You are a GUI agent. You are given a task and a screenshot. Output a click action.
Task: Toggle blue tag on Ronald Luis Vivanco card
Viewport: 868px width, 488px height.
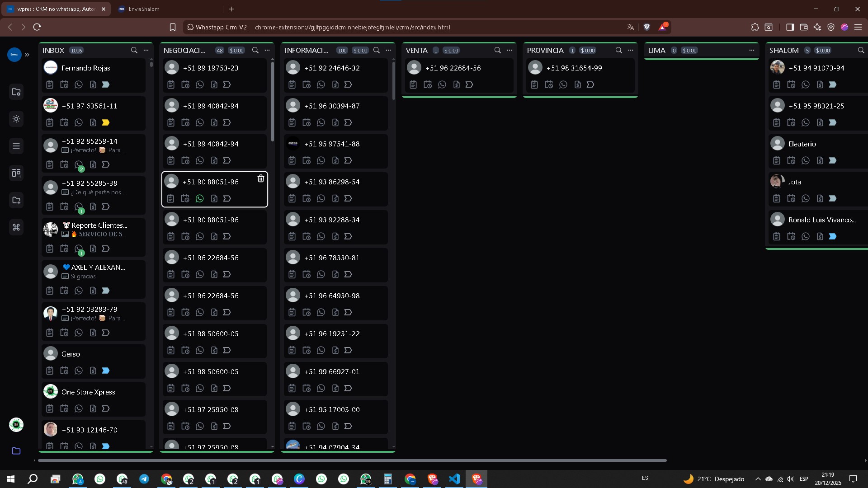pyautogui.click(x=833, y=236)
